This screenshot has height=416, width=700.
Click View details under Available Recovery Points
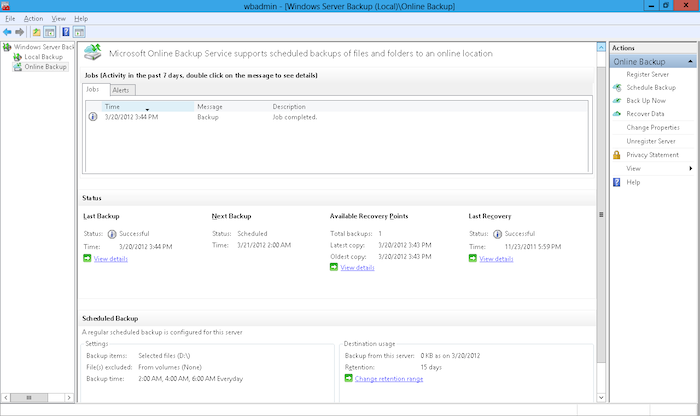pyautogui.click(x=357, y=268)
